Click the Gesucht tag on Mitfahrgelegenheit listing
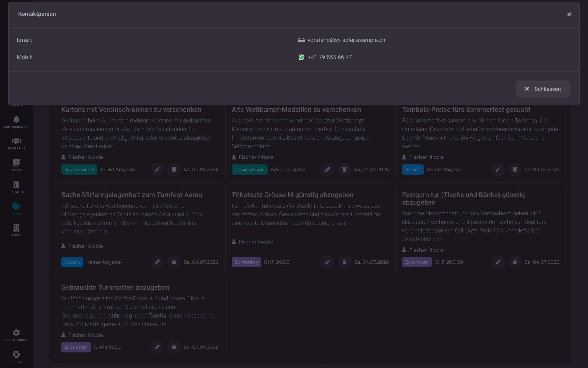 72,262
